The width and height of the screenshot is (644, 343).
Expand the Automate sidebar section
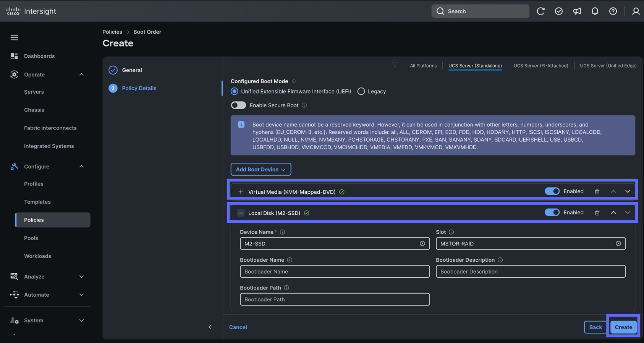[x=81, y=295]
